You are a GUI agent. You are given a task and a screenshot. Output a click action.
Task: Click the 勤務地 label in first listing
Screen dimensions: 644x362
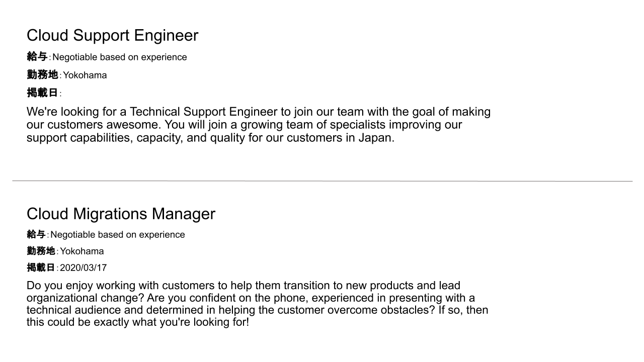[x=43, y=75]
